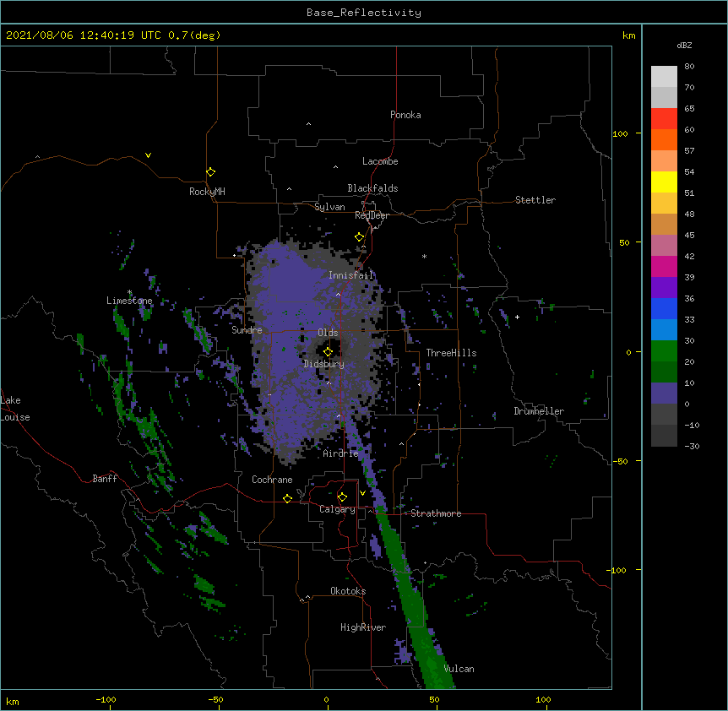Pick the dark orange 60-57 dBZ legend swatch
Viewport: 728px width, 711px height.
[x=664, y=139]
